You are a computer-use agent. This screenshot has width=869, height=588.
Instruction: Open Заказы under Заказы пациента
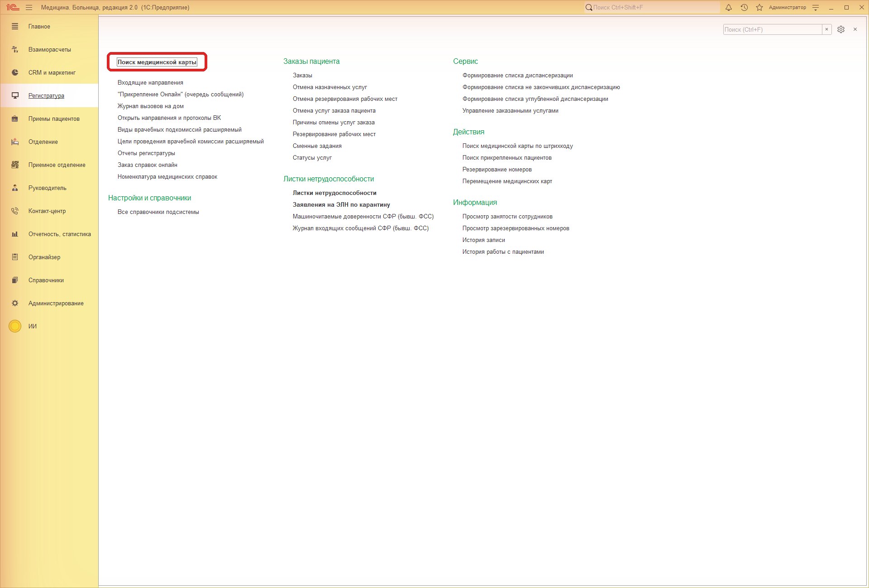302,75
